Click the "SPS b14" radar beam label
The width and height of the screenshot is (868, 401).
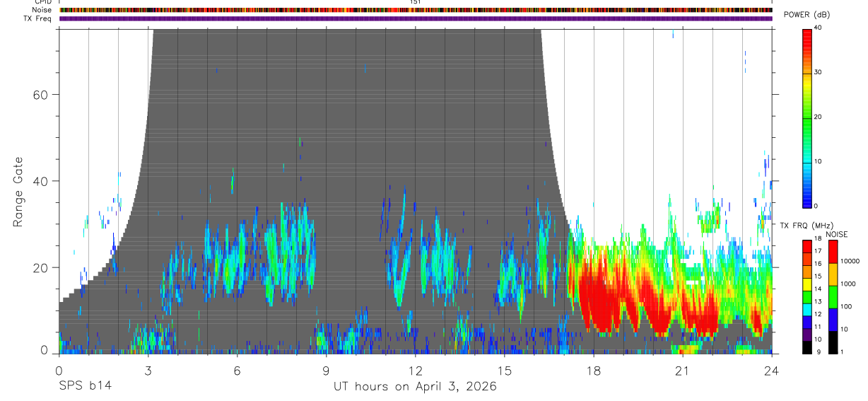click(84, 387)
